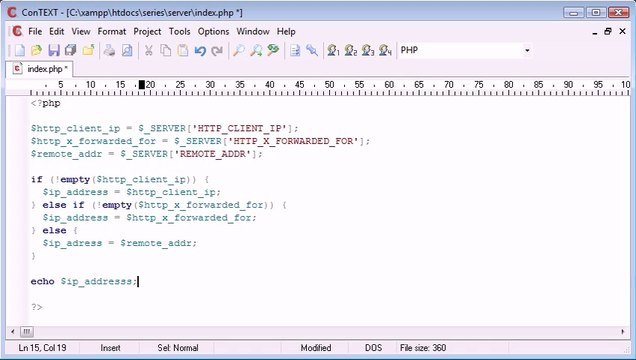Click the 'DOS' file format entry

coord(373,348)
